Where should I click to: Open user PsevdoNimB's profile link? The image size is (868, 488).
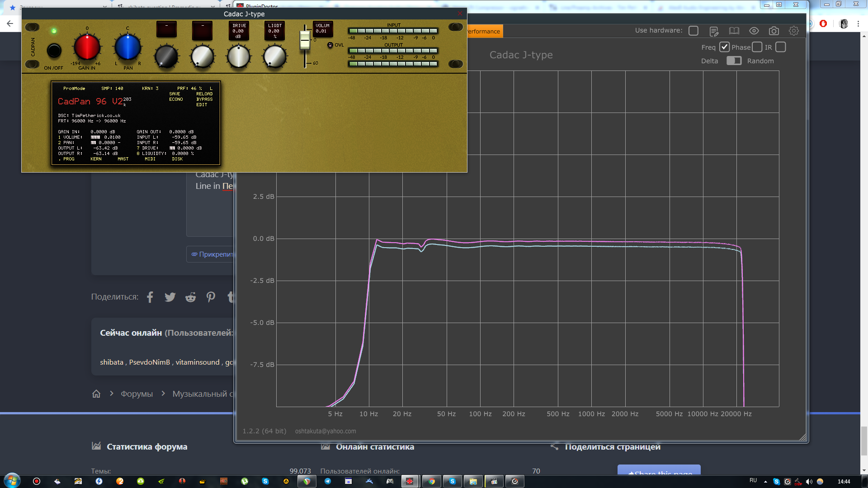[x=150, y=362]
